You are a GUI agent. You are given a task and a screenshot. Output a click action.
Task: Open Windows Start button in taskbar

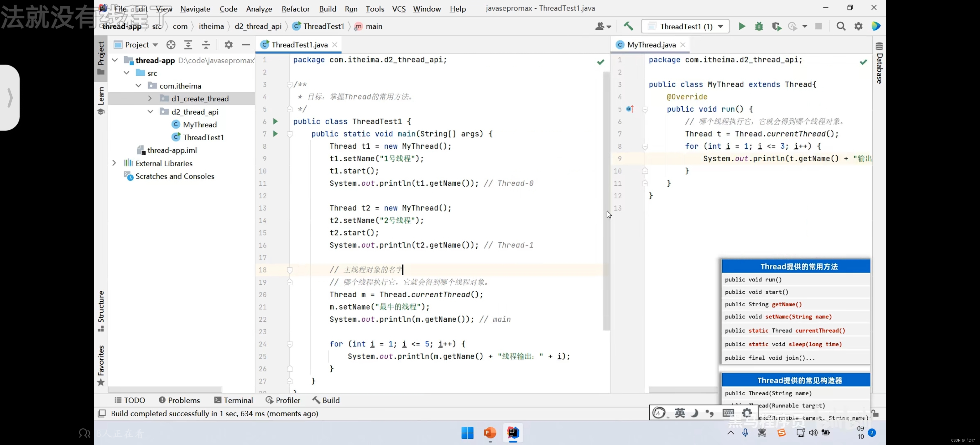click(x=467, y=432)
